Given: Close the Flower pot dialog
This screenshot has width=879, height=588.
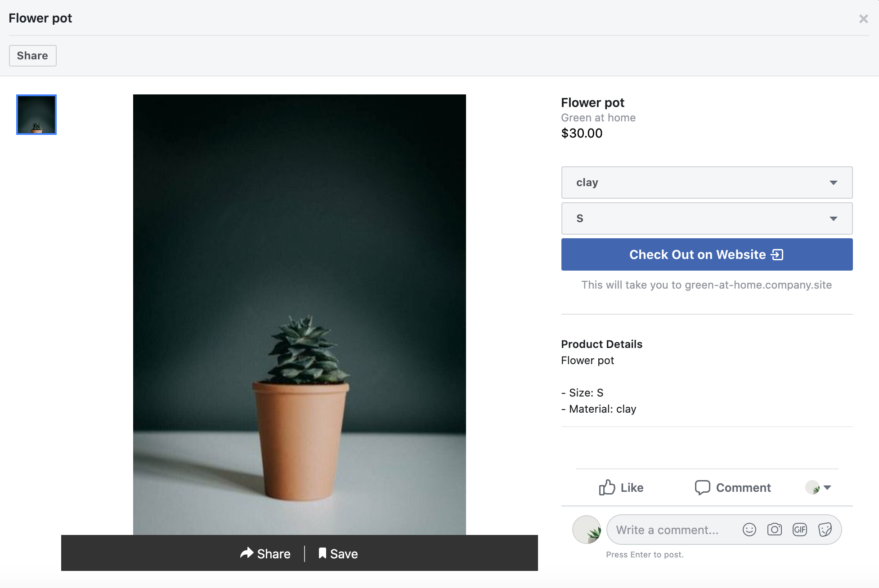Looking at the screenshot, I should pyautogui.click(x=863, y=18).
